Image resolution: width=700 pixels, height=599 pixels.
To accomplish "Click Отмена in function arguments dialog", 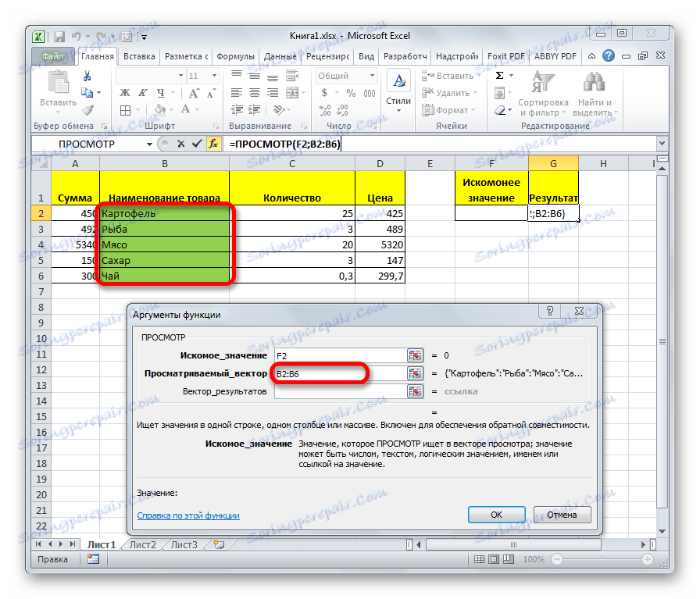I will tap(562, 515).
